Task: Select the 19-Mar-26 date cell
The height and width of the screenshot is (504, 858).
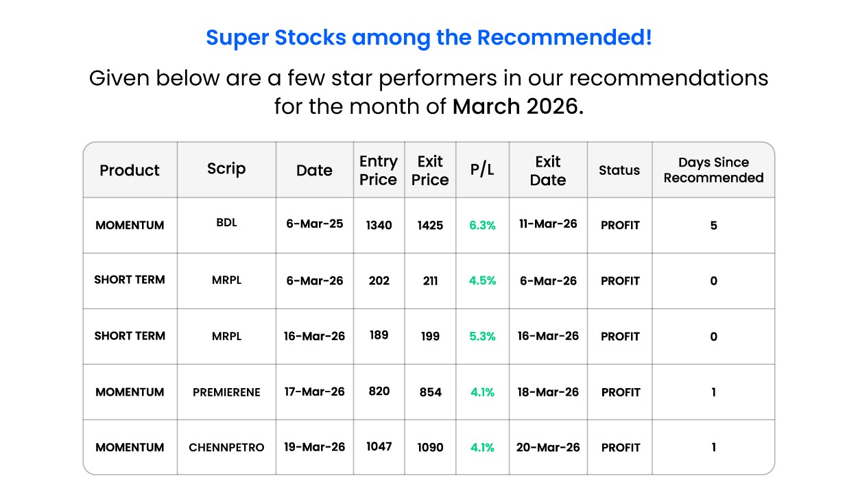Action: (314, 447)
